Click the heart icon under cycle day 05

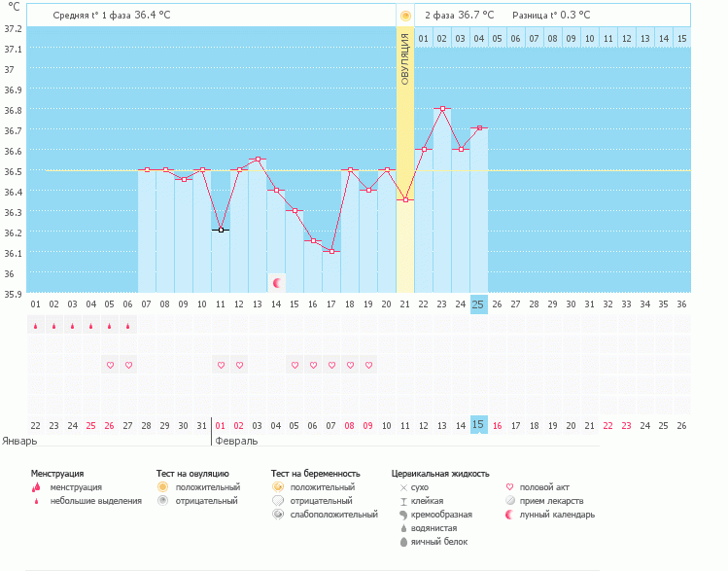point(110,365)
